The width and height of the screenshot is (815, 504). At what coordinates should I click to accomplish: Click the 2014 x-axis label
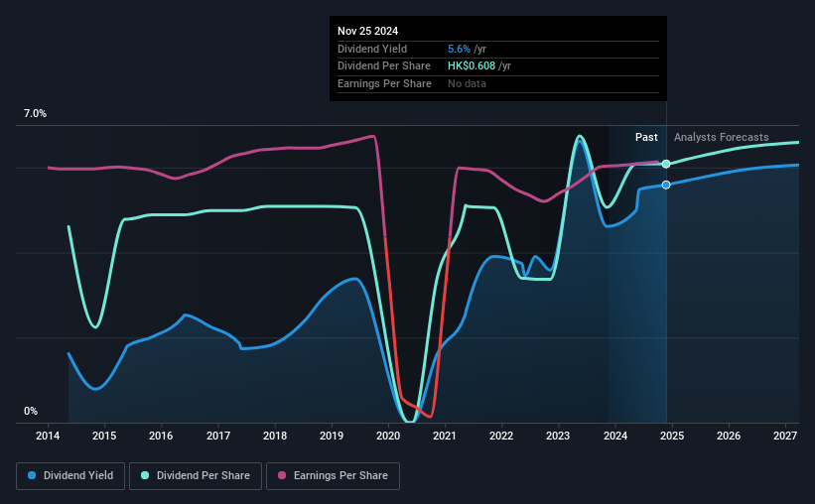pyautogui.click(x=48, y=436)
